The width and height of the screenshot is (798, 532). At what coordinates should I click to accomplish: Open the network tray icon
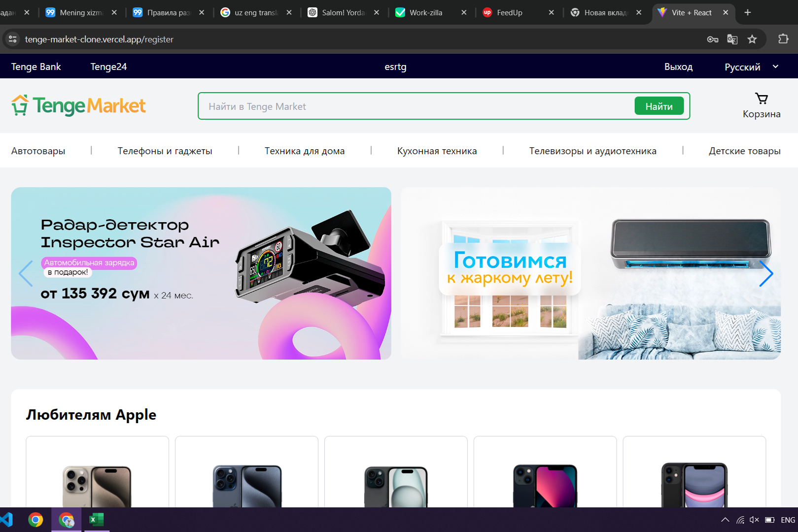tap(740, 520)
